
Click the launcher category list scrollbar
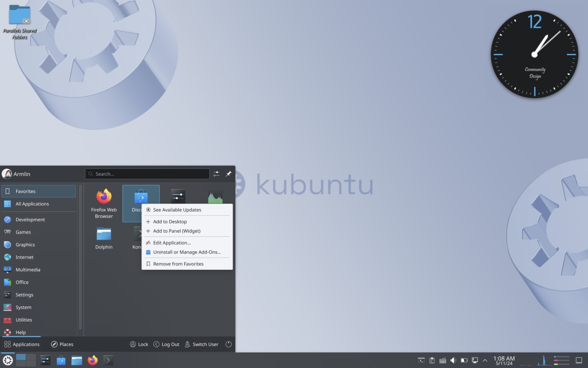pos(80,257)
